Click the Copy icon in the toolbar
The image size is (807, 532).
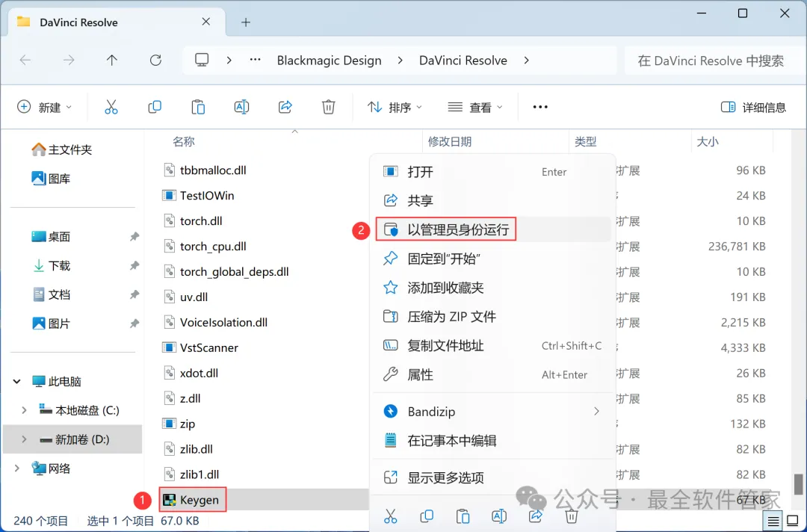point(155,107)
